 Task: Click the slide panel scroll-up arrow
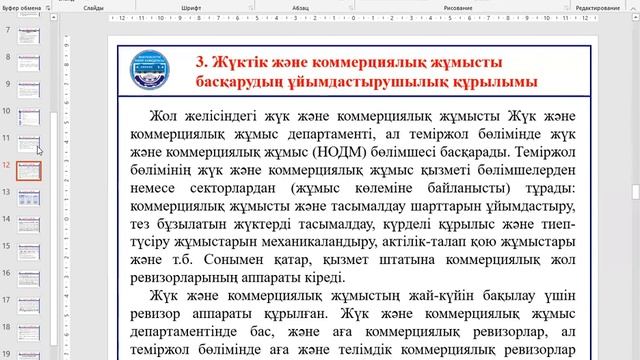coord(53,18)
